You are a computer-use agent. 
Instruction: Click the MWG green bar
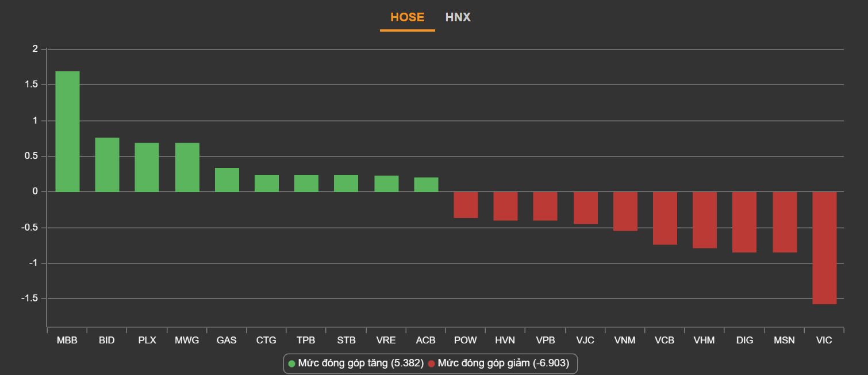[x=187, y=167]
